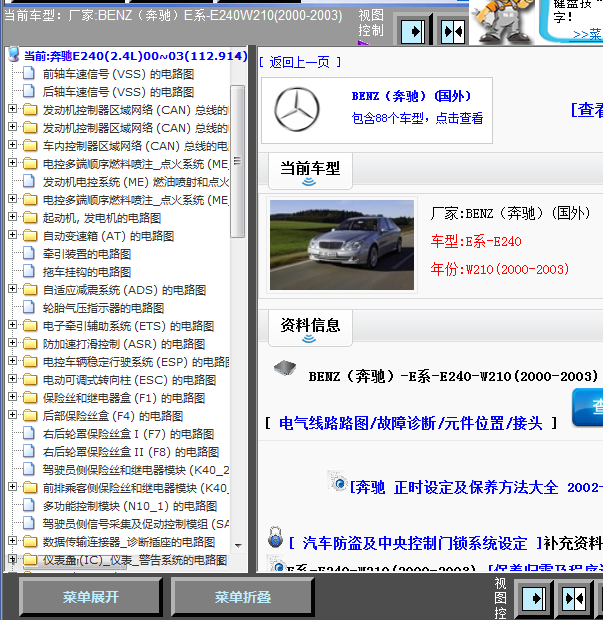Viewport: 603px width, 620px height.
Task: Select 发动机电控系统 (ME) 燃油喷射和点火 item
Action: pos(136,182)
